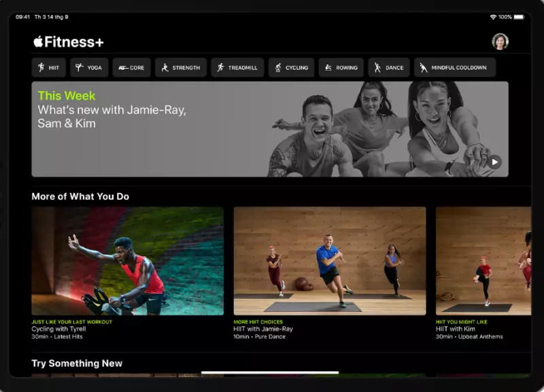Tap 'JUST LIKE YOUR LAST WORKOUT' label
The height and width of the screenshot is (392, 544).
coord(72,322)
